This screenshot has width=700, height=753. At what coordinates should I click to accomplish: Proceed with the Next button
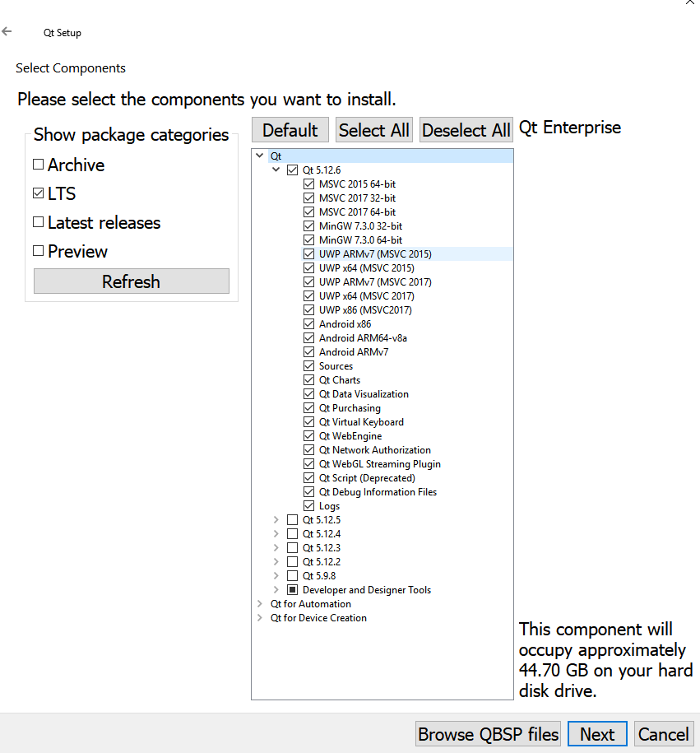pos(597,734)
